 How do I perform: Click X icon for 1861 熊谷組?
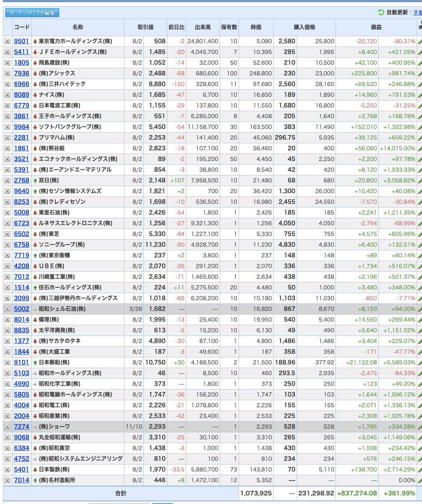(7, 148)
